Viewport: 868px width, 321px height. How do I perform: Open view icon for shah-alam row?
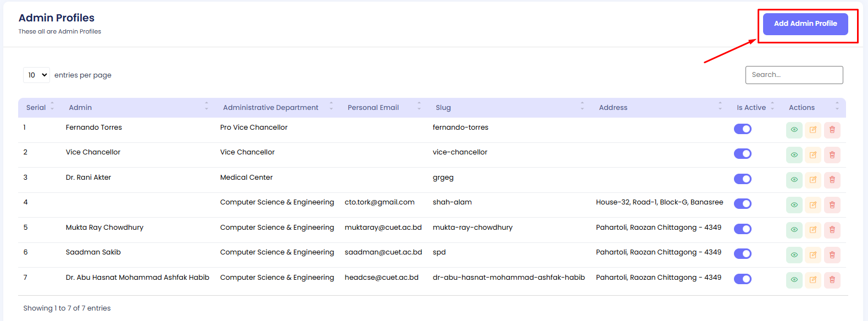click(794, 205)
